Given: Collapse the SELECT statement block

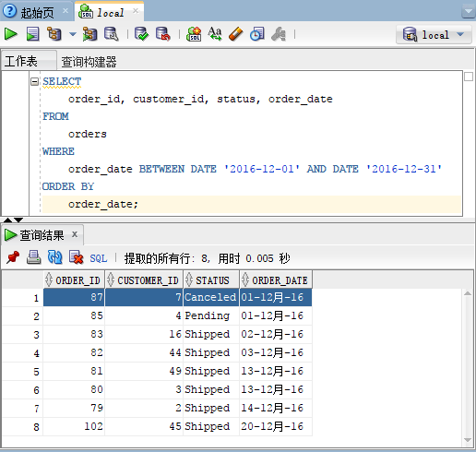Looking at the screenshot, I should pos(34,82).
